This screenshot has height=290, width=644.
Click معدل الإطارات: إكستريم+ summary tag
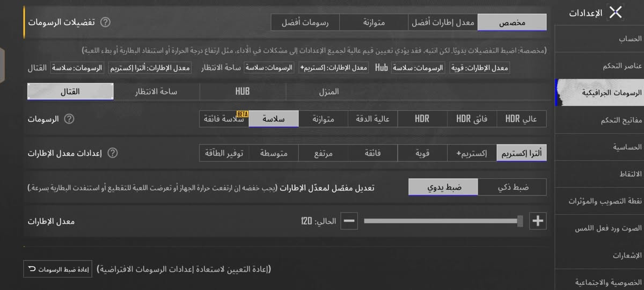click(333, 68)
